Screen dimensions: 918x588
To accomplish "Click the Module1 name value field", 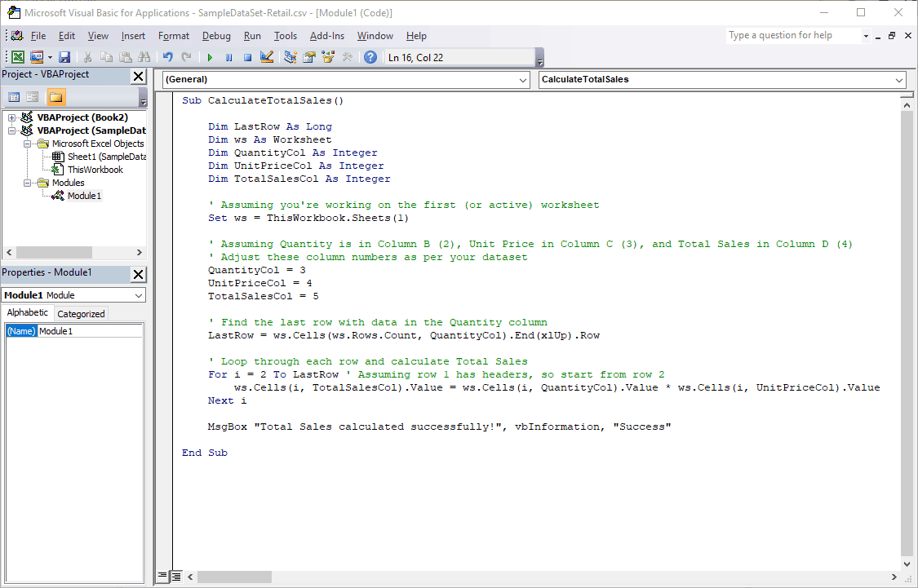I will 90,331.
